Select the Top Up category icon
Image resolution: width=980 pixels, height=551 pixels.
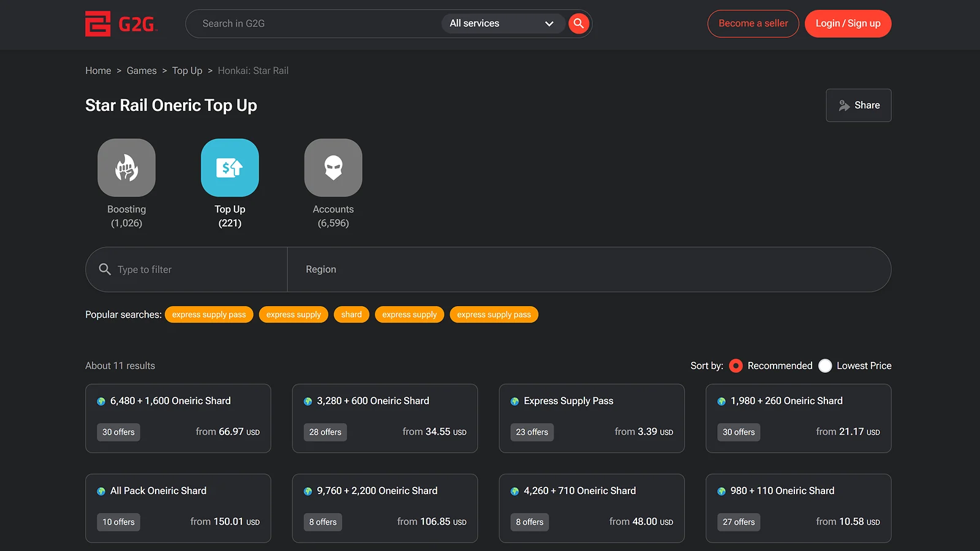coord(230,168)
